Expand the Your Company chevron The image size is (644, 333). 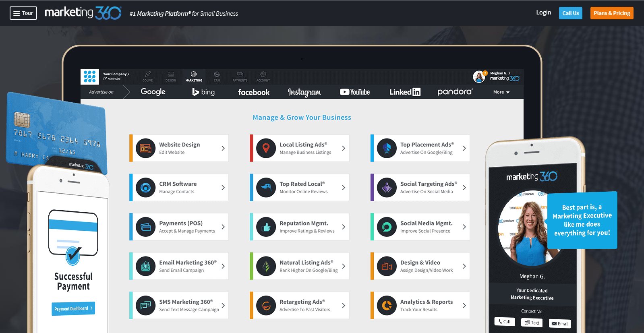tap(128, 74)
